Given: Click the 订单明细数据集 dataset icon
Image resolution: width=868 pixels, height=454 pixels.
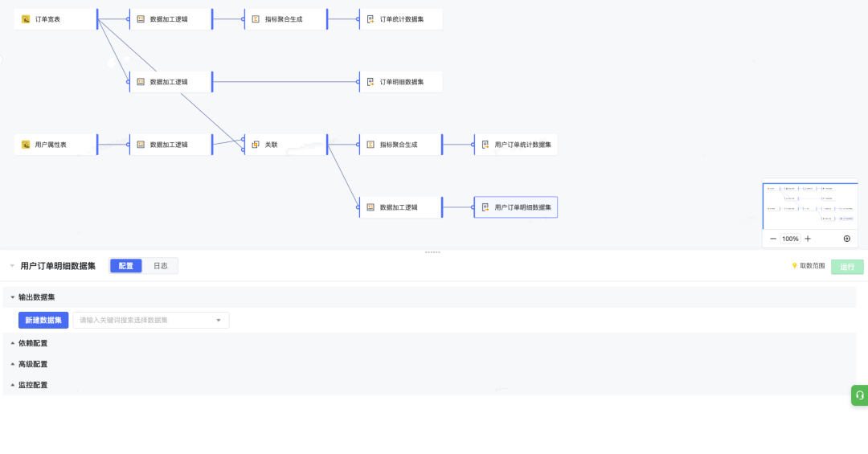Looking at the screenshot, I should pyautogui.click(x=371, y=82).
